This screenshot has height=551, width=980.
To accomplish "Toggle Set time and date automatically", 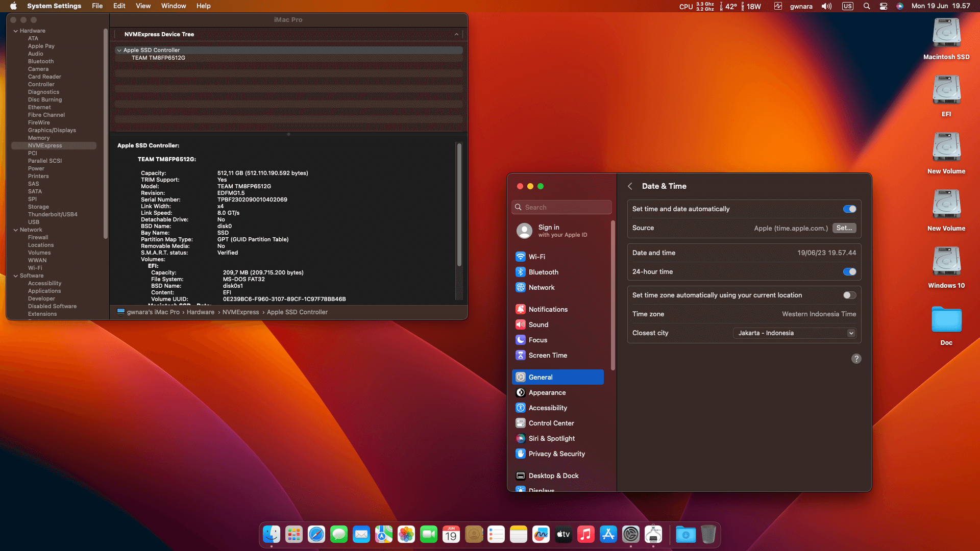I will (x=849, y=209).
